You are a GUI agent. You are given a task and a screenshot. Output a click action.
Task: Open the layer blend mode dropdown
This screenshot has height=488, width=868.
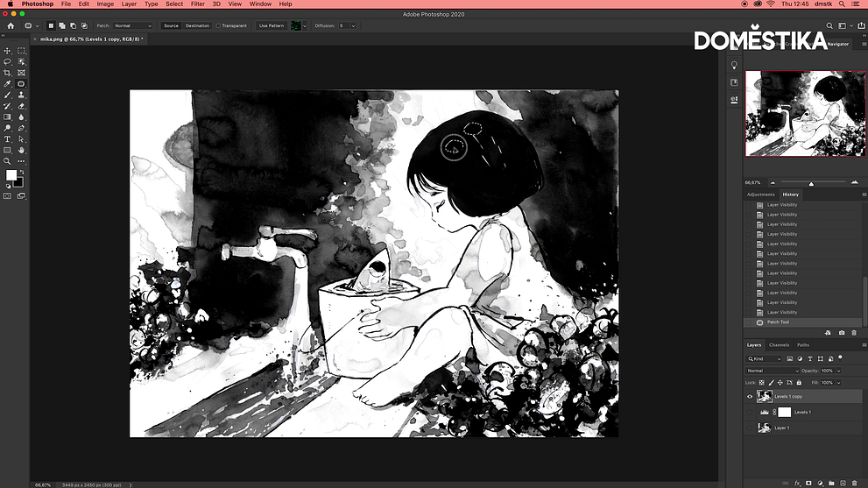(x=772, y=371)
